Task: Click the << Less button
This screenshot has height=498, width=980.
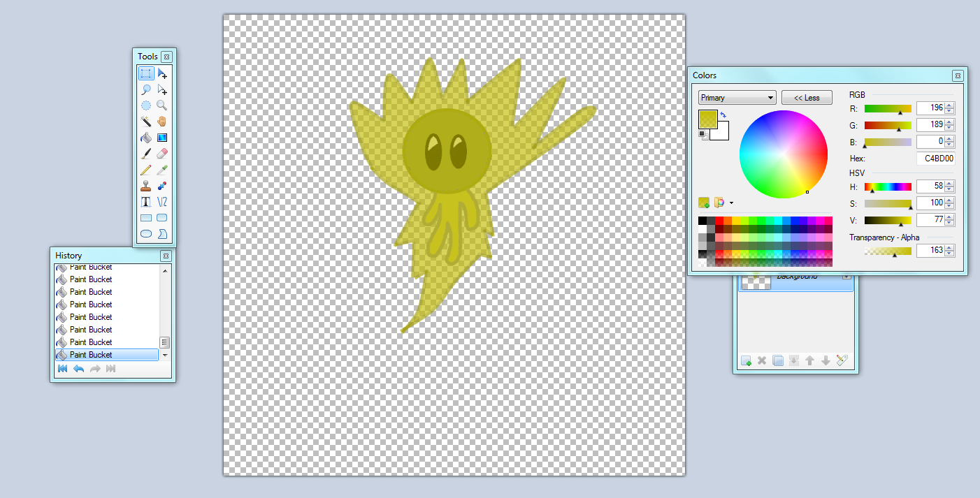Action: coord(807,98)
